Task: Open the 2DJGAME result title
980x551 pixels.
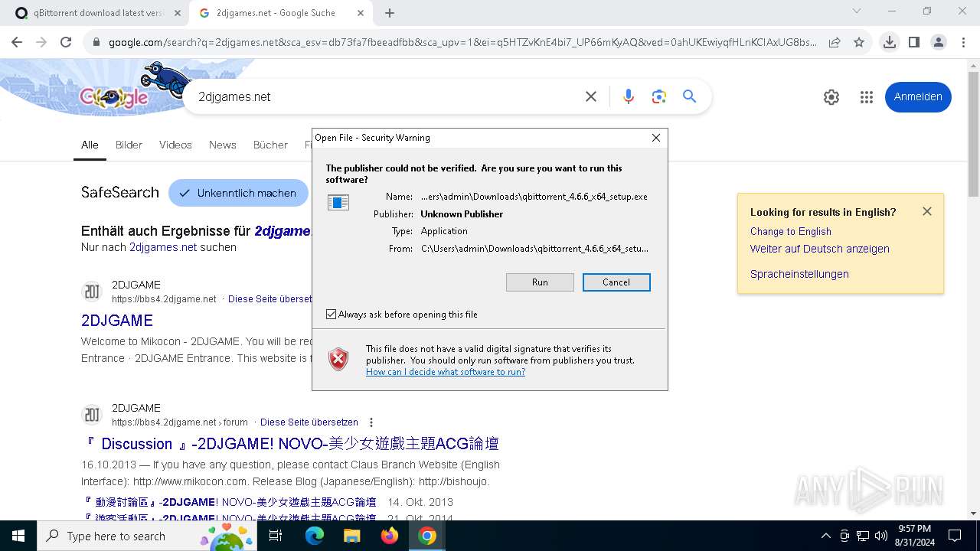Action: point(117,320)
